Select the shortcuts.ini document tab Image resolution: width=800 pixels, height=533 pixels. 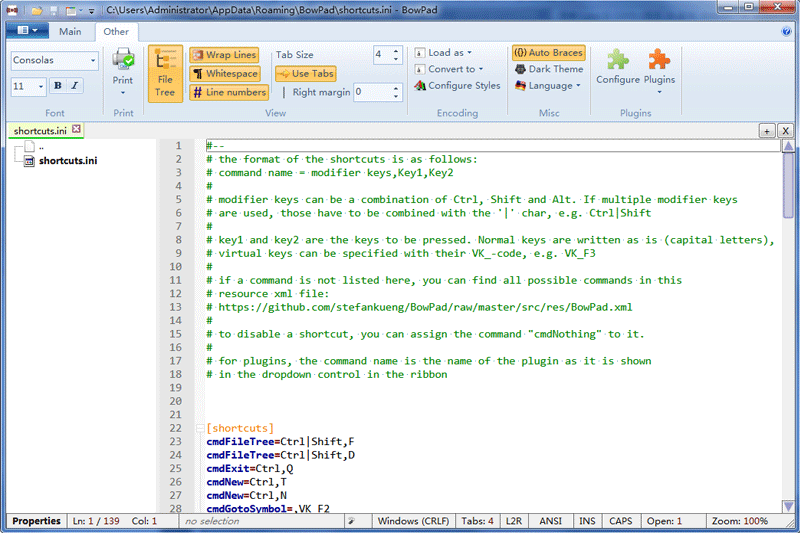tap(40, 131)
